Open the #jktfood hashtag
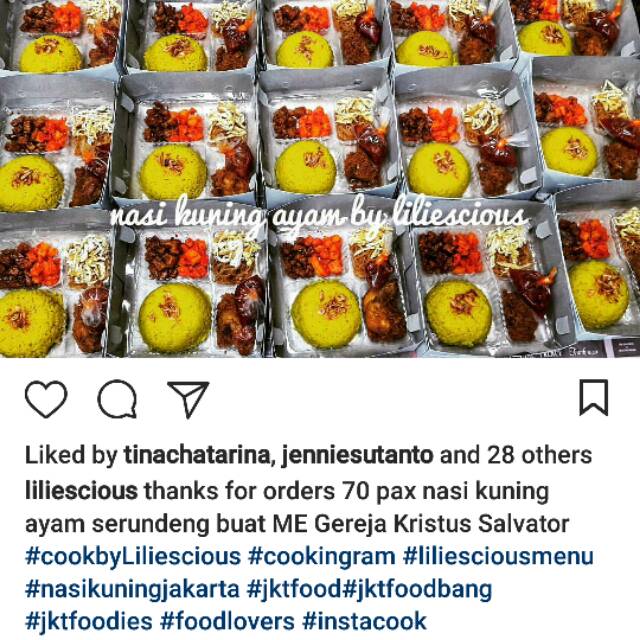 click(294, 589)
